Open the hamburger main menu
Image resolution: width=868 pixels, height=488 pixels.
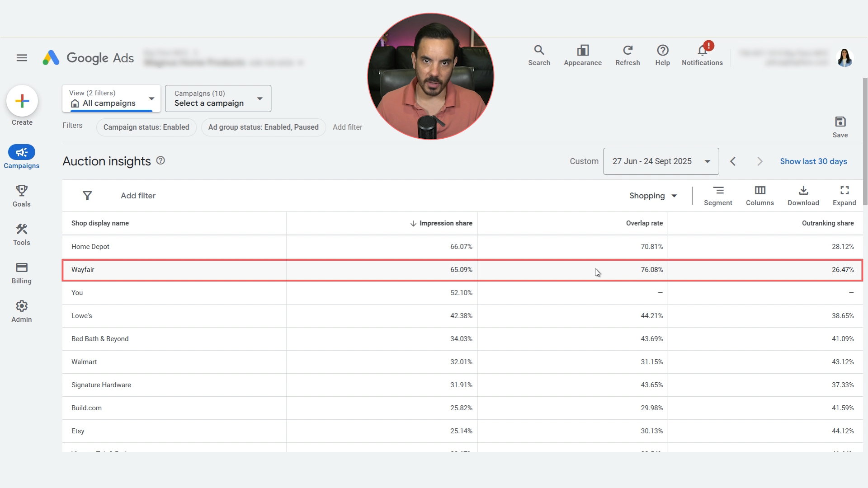(x=22, y=58)
